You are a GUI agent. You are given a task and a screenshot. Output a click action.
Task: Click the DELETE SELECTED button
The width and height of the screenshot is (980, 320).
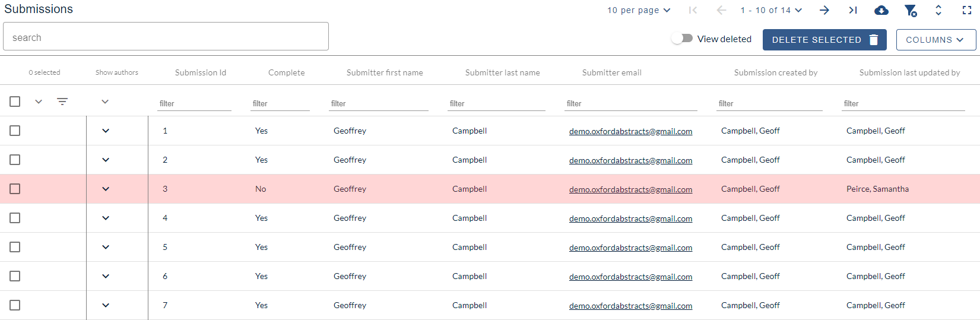point(824,40)
